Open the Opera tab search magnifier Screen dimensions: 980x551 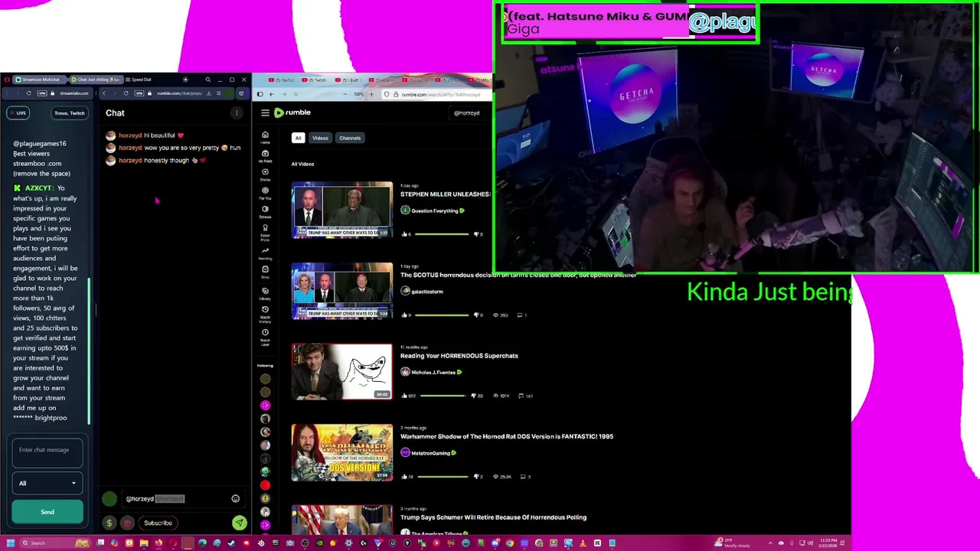pyautogui.click(x=207, y=80)
